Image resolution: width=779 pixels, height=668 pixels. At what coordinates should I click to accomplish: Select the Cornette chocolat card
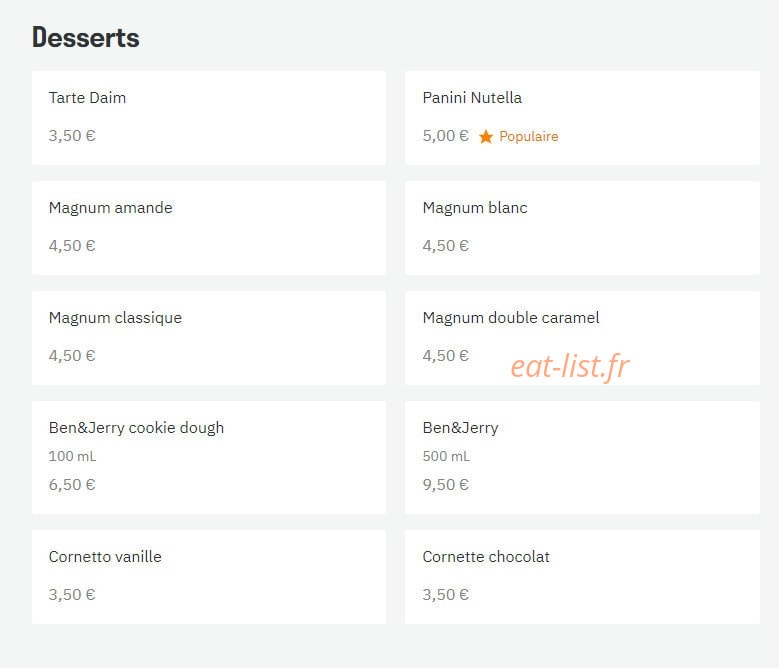[582, 577]
